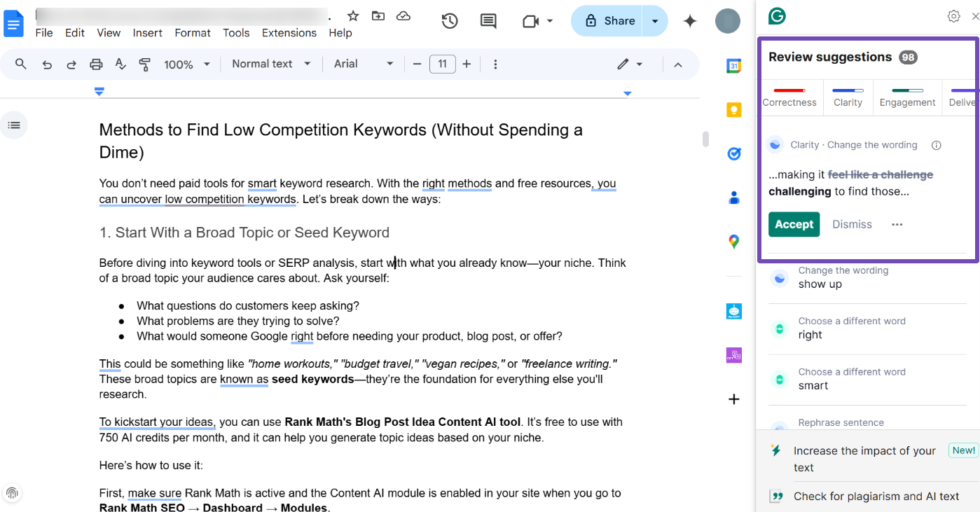
Task: Open the Format menu
Action: pos(192,32)
